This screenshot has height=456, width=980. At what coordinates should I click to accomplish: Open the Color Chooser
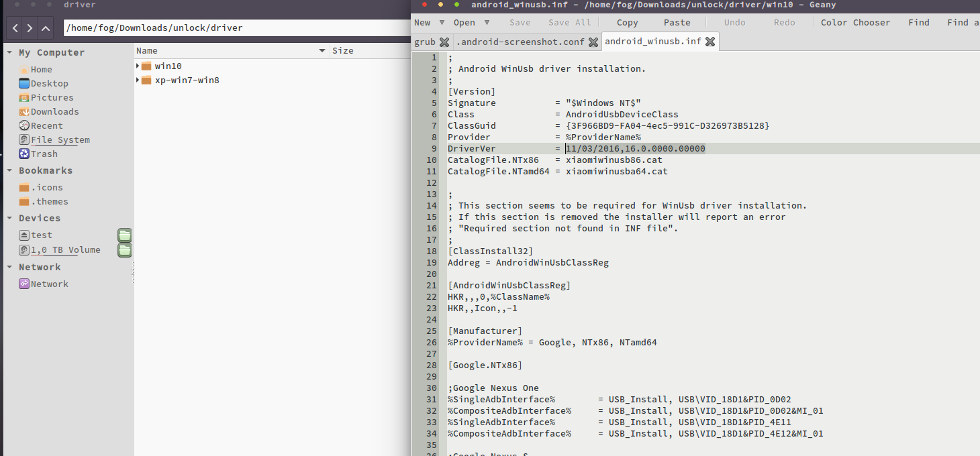(x=855, y=22)
